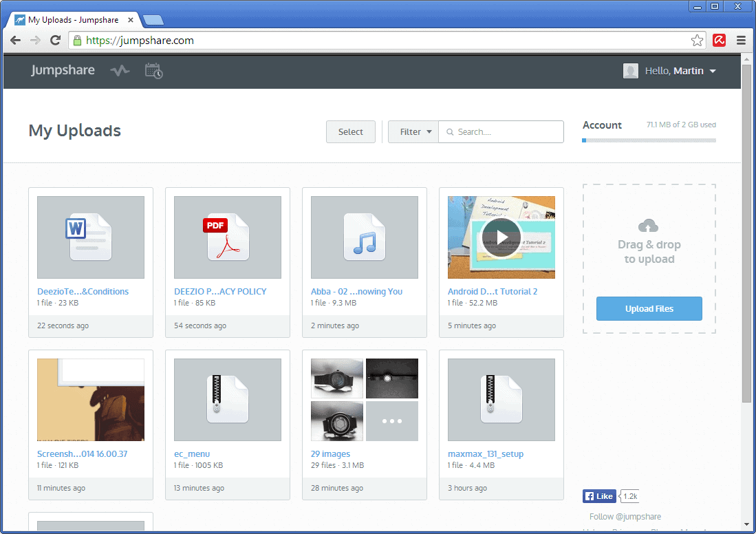756x534 pixels.
Task: Click the Account heading
Action: click(602, 125)
